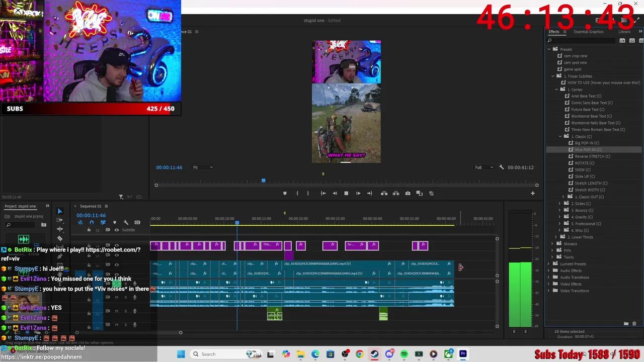
Task: Open the Program Monitor button editor plus
Action: tap(533, 193)
